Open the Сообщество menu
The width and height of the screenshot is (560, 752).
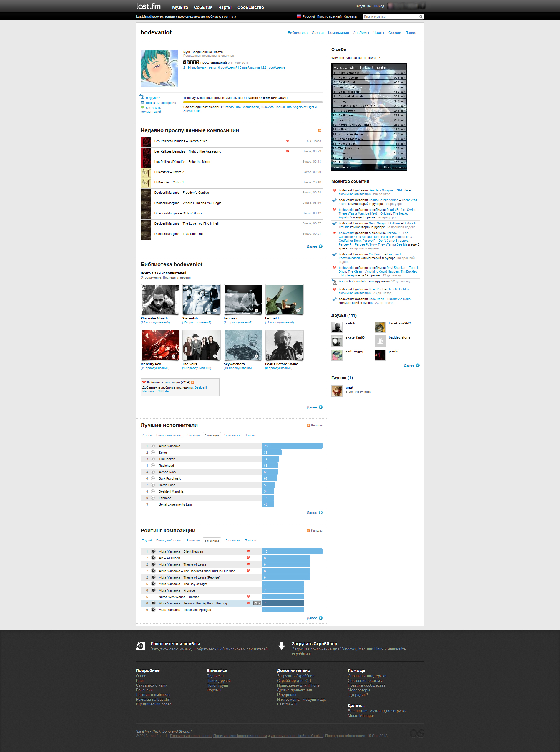[x=250, y=7]
